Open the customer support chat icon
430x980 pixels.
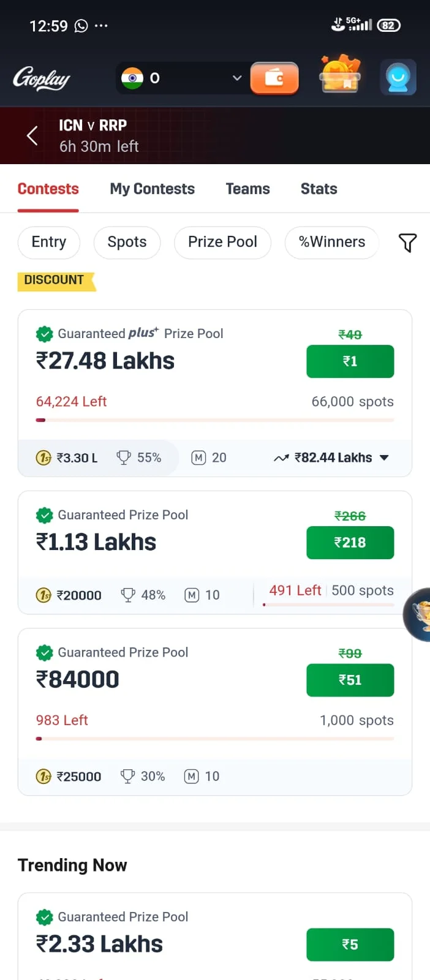(398, 77)
